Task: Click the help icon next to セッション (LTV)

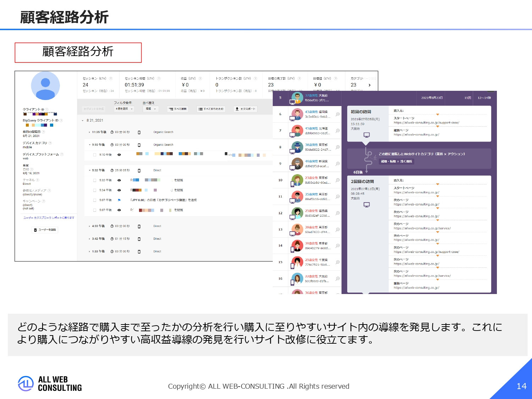Action: [110, 79]
